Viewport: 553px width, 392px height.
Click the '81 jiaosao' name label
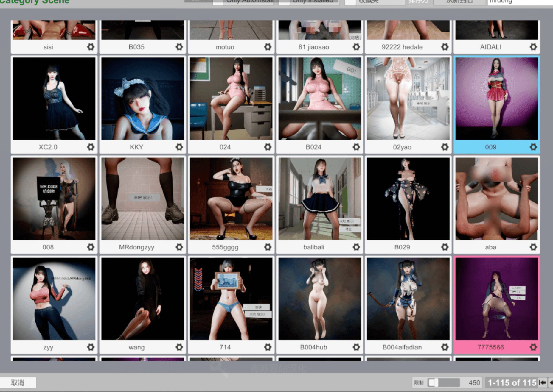coord(314,47)
